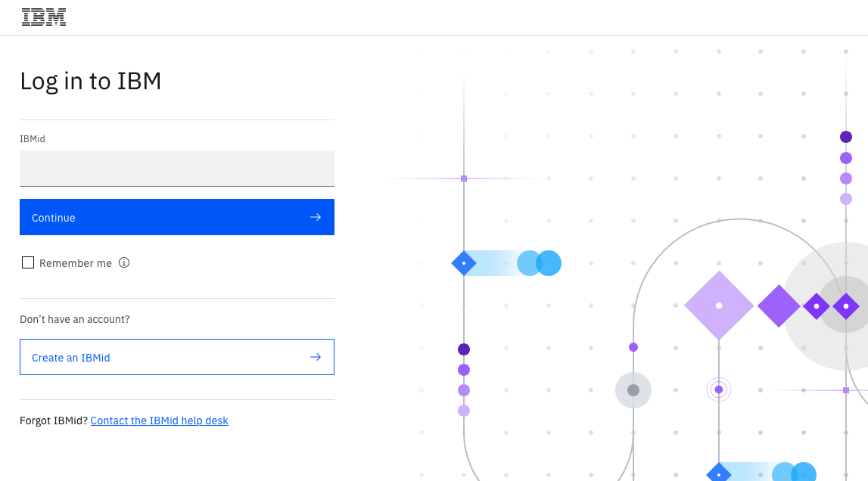Click the Remember me label text
Image resolution: width=868 pixels, height=481 pixels.
tap(75, 263)
